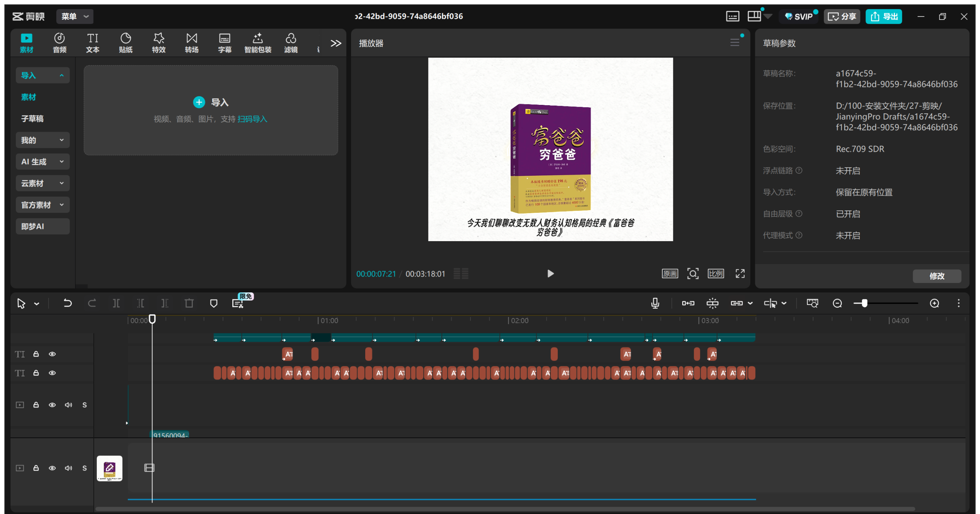Click the 导出 export button
Image resolution: width=980 pixels, height=514 pixels.
click(884, 16)
